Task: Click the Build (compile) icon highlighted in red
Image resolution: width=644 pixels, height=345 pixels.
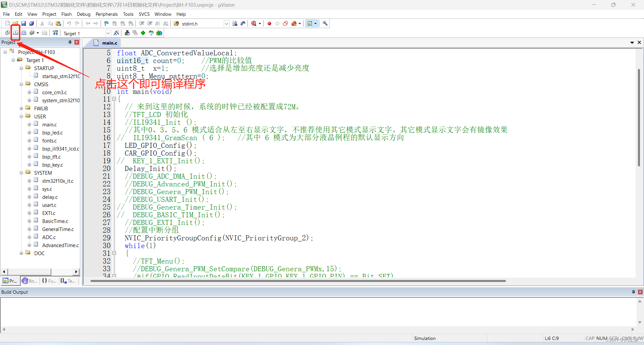Action: tap(15, 33)
